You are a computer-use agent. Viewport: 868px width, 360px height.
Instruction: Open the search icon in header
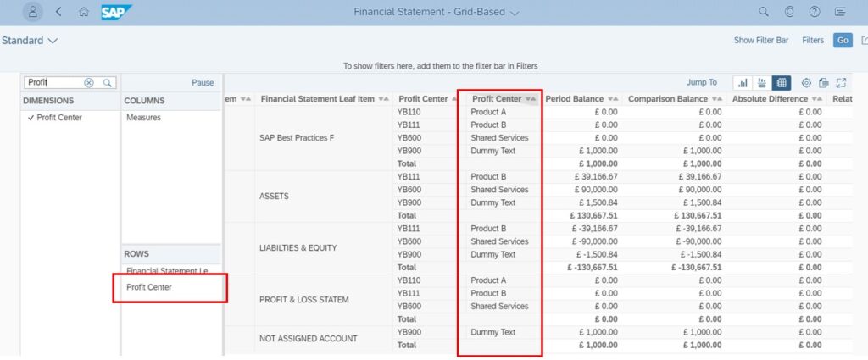tap(763, 12)
